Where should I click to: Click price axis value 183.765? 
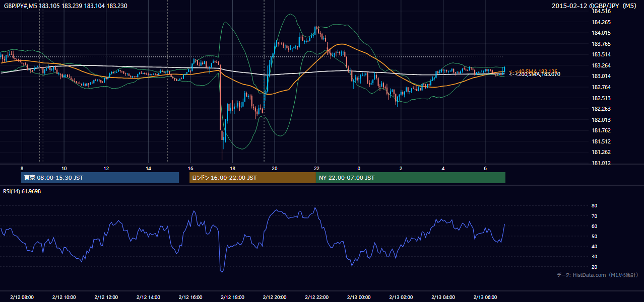pyautogui.click(x=601, y=44)
